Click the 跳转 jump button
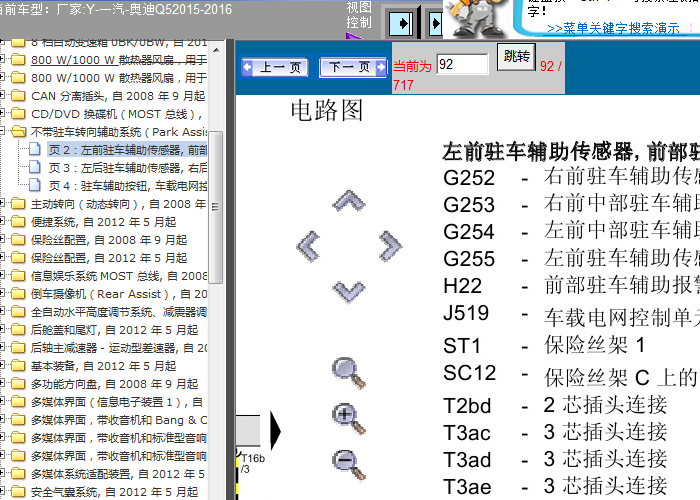Viewport: 700px width, 500px height. [x=516, y=57]
